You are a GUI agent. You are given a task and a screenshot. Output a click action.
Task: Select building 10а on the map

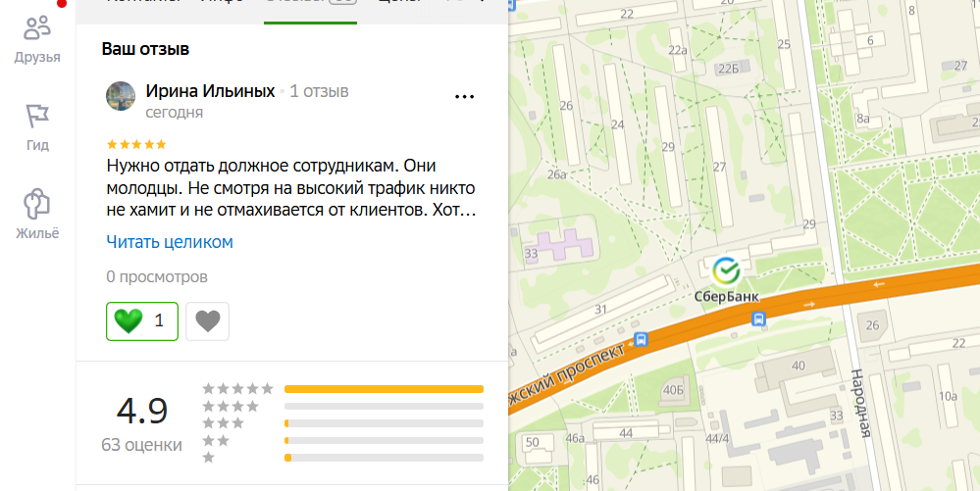click(948, 396)
